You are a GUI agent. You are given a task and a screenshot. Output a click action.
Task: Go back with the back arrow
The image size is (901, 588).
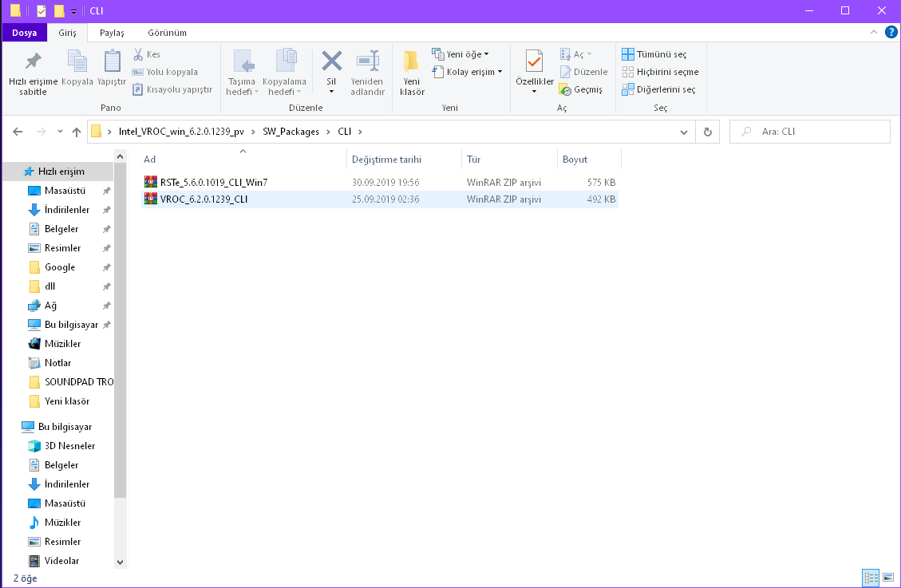pyautogui.click(x=18, y=132)
